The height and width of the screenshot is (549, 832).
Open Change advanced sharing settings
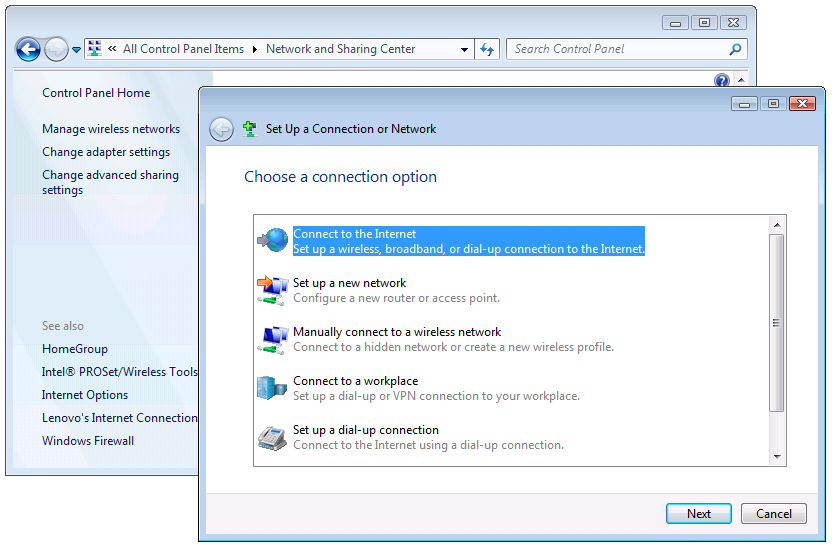pyautogui.click(x=110, y=182)
